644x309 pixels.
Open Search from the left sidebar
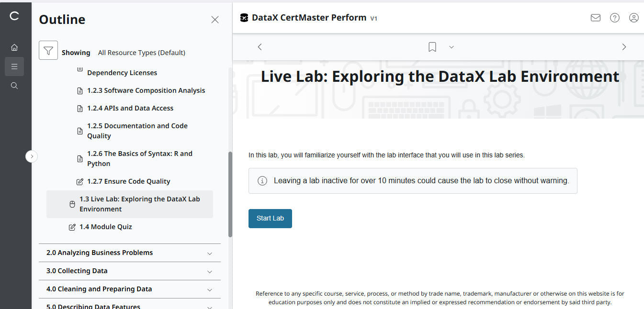click(14, 85)
